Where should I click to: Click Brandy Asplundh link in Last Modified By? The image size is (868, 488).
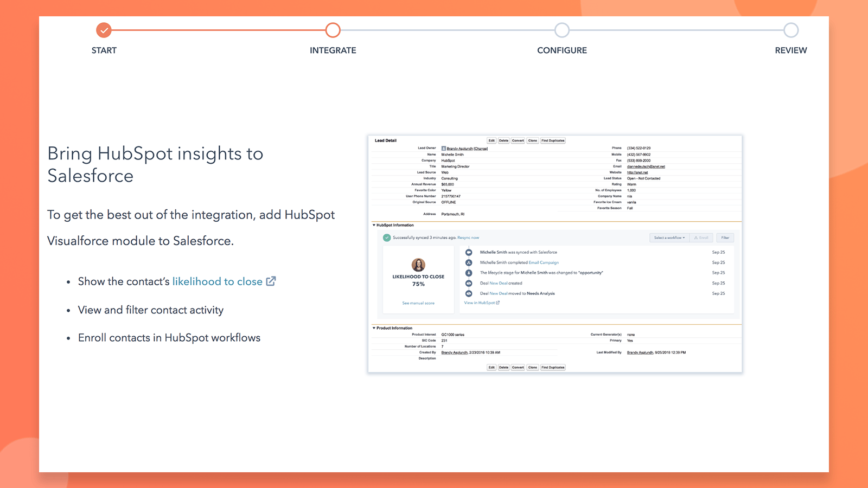click(640, 352)
